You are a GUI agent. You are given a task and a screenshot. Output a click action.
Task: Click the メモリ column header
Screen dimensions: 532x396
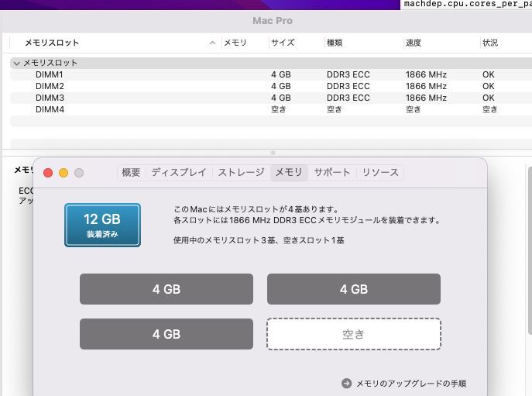(235, 43)
